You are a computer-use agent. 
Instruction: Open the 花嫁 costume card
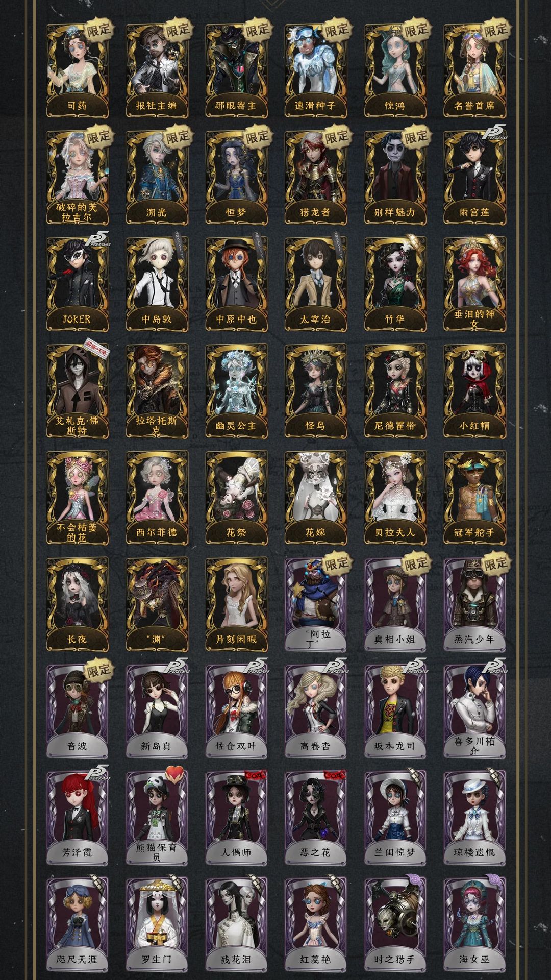(x=315, y=498)
